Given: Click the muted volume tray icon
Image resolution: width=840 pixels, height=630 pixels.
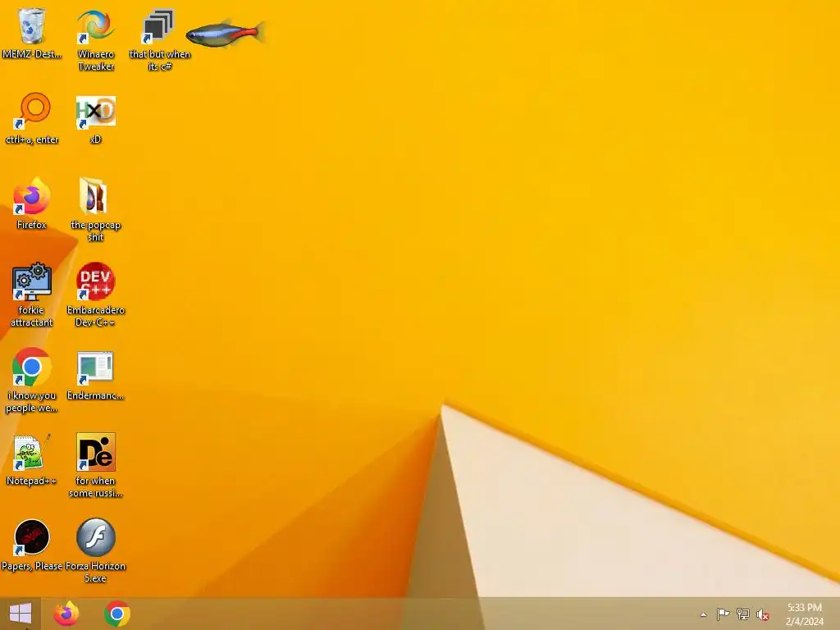Looking at the screenshot, I should pos(763,614).
